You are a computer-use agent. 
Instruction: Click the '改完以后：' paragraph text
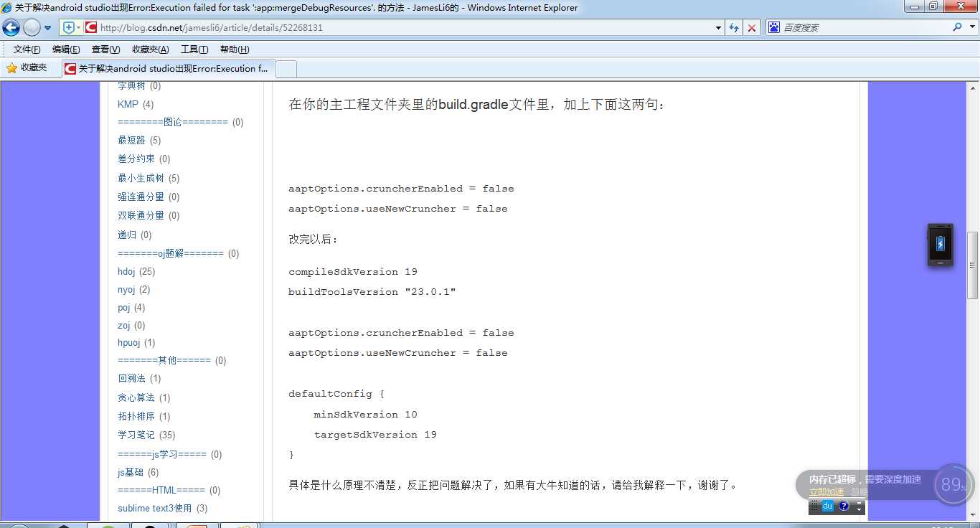click(313, 240)
